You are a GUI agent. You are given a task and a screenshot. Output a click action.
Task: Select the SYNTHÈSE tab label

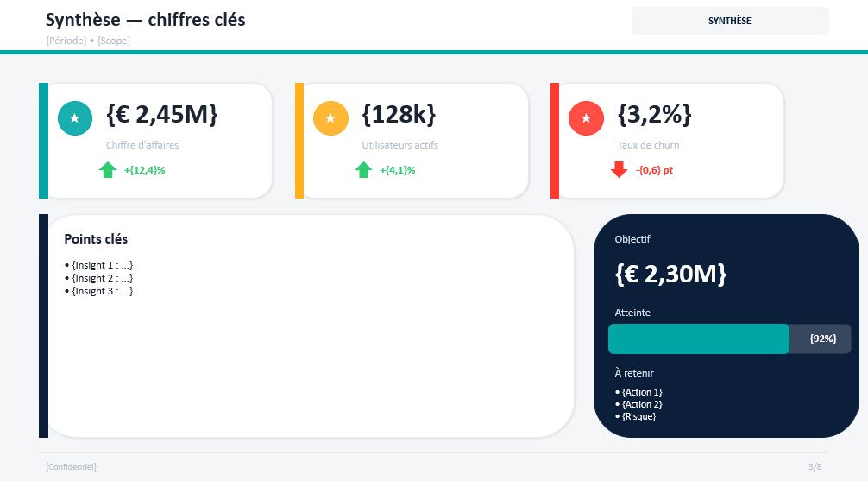pyautogui.click(x=730, y=21)
